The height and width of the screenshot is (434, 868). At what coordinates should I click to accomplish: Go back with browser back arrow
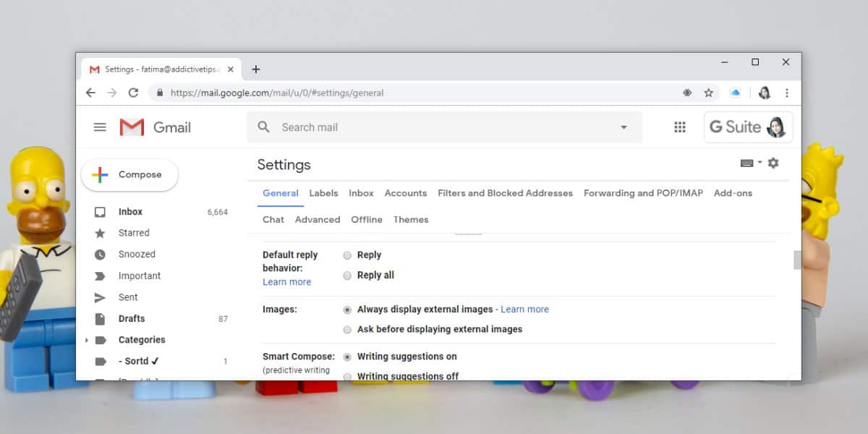pyautogui.click(x=90, y=93)
